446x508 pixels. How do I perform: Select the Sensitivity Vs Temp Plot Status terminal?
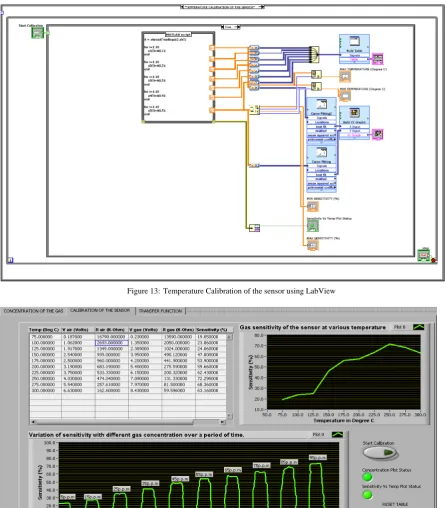click(312, 226)
